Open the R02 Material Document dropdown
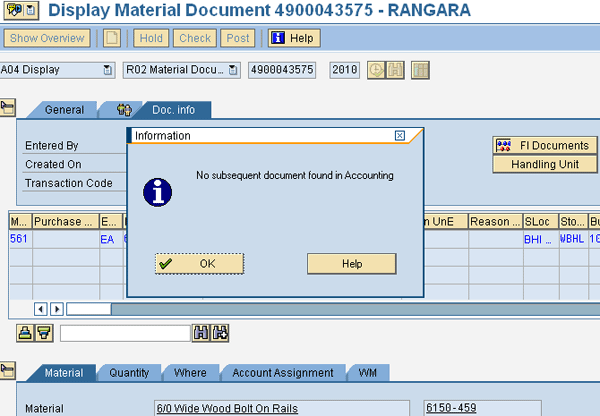The image size is (600, 416). pyautogui.click(x=233, y=70)
